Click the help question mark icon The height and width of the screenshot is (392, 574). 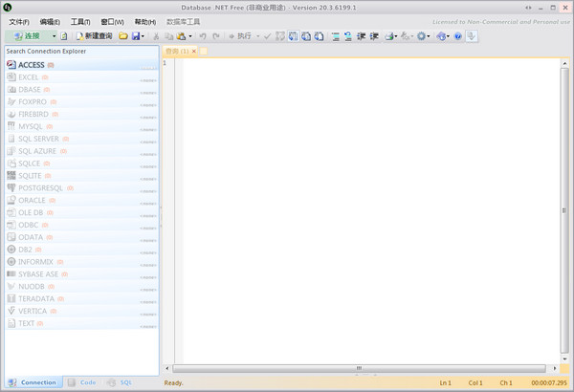click(457, 35)
